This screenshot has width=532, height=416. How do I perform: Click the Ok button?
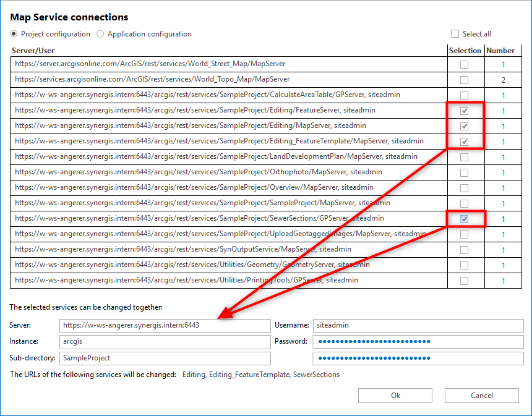click(x=395, y=396)
